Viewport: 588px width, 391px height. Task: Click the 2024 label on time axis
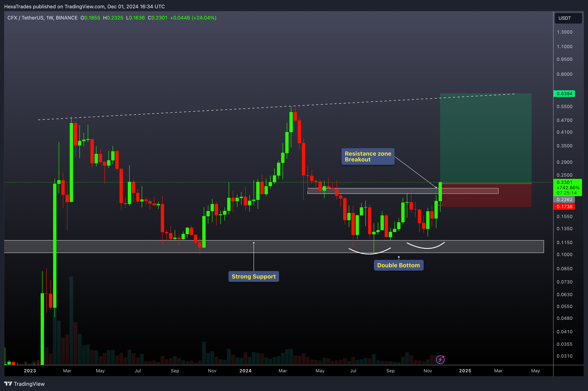point(245,371)
